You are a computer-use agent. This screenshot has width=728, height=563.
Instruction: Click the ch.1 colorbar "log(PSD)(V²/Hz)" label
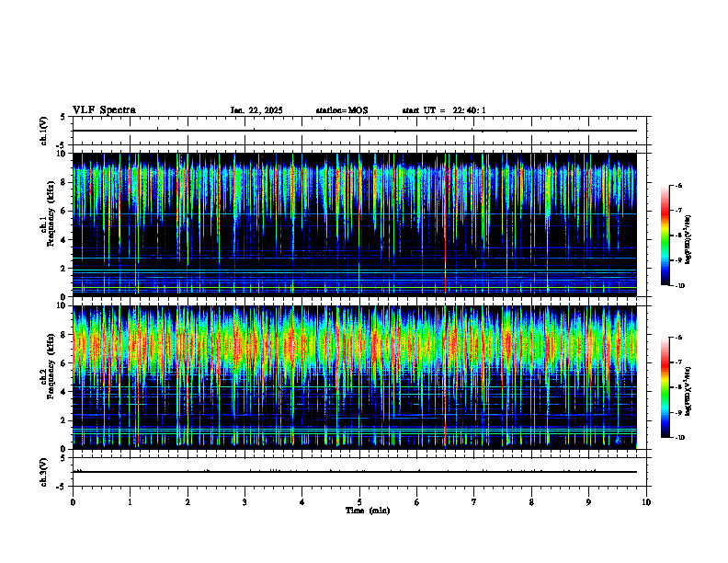pos(688,239)
